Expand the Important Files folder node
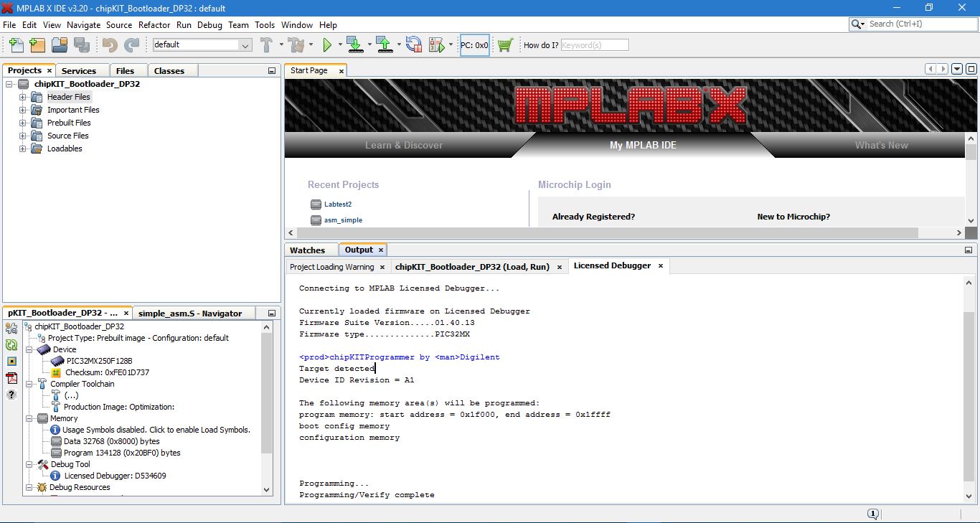980x523 pixels. [23, 110]
